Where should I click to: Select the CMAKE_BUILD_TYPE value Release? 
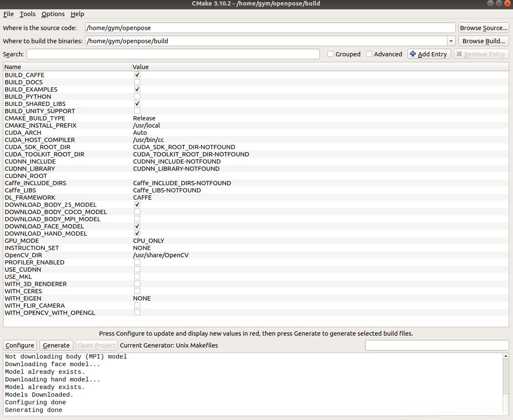pyautogui.click(x=144, y=118)
